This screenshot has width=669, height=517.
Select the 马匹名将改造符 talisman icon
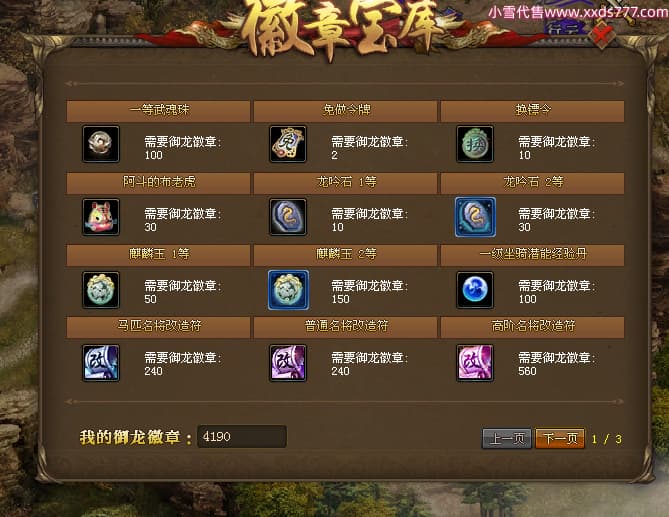pyautogui.click(x=101, y=363)
